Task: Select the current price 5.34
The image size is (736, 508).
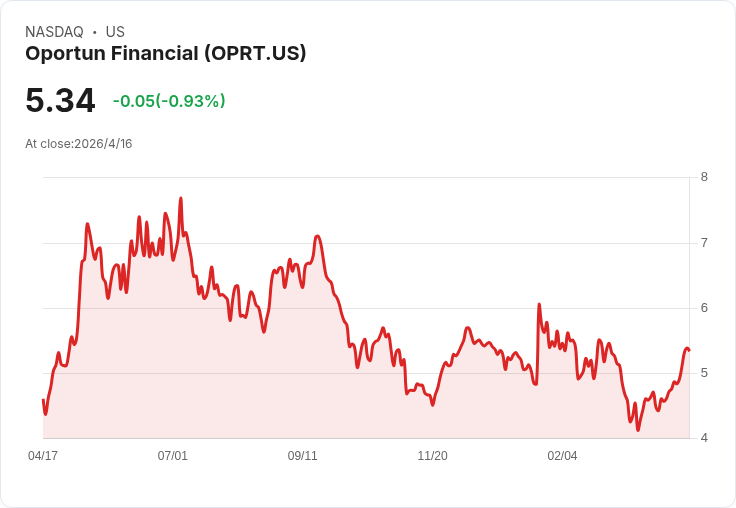Action: 61,101
